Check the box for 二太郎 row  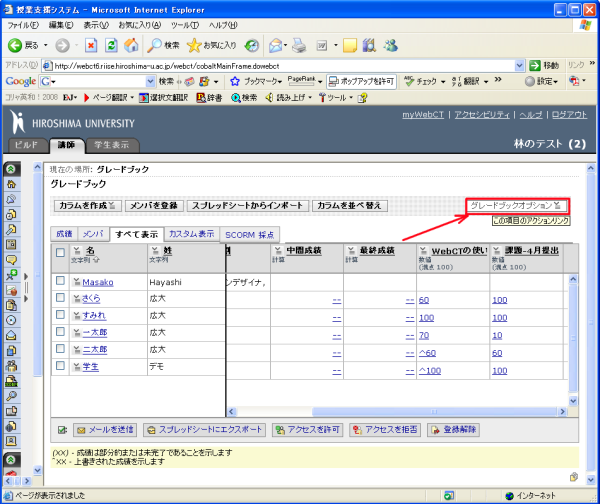tap(60, 348)
